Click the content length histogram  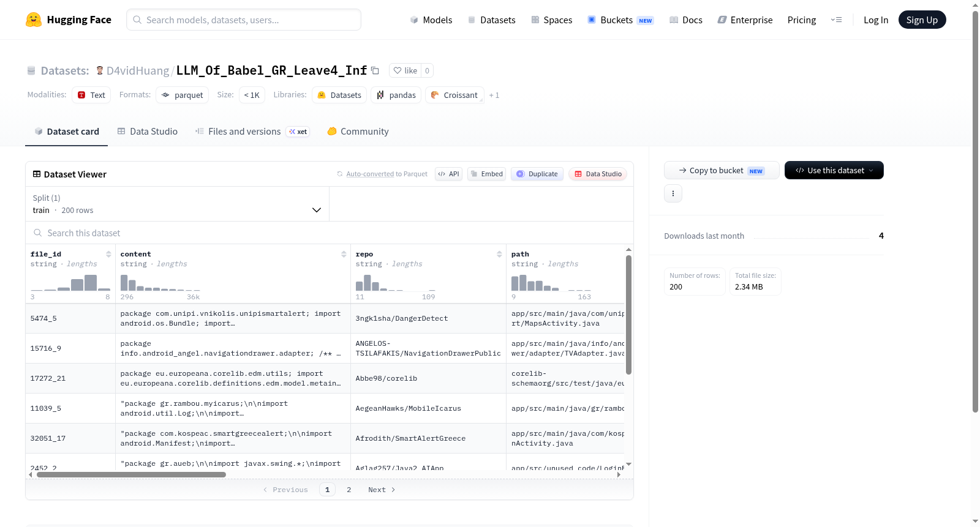pos(160,282)
